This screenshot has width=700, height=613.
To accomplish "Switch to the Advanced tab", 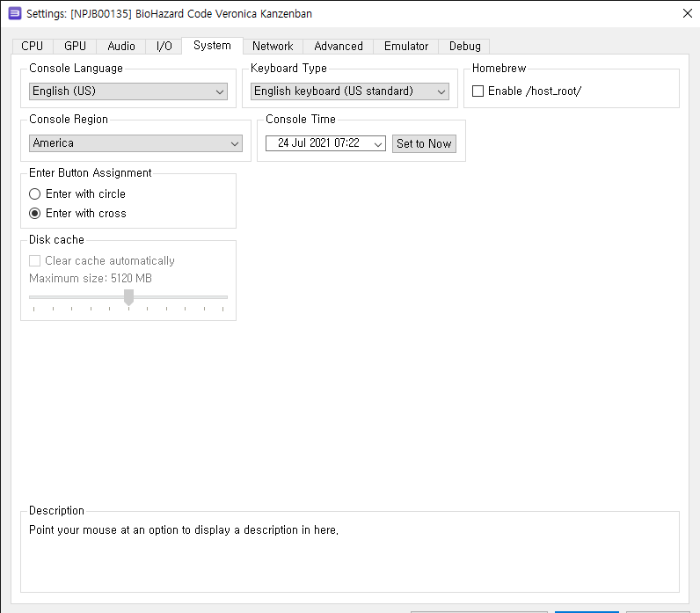I will pos(339,46).
